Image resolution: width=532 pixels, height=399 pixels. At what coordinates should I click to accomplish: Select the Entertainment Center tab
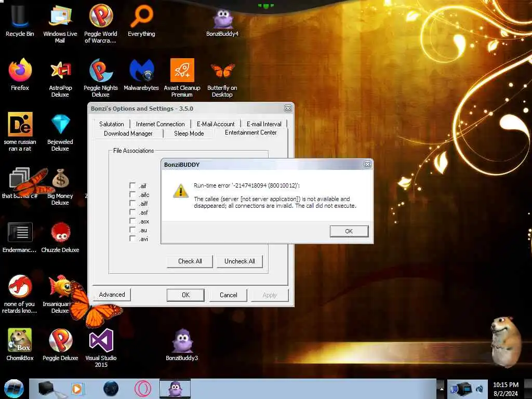tap(251, 132)
